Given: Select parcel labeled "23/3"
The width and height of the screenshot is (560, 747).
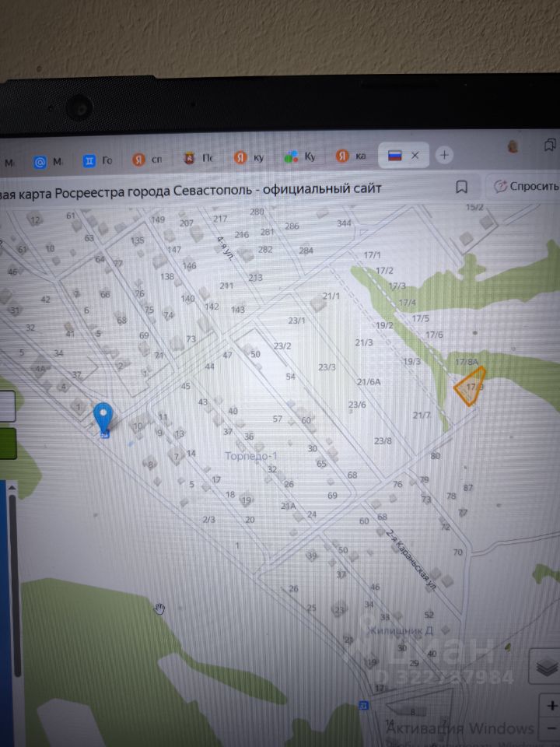Looking at the screenshot, I should (x=327, y=366).
